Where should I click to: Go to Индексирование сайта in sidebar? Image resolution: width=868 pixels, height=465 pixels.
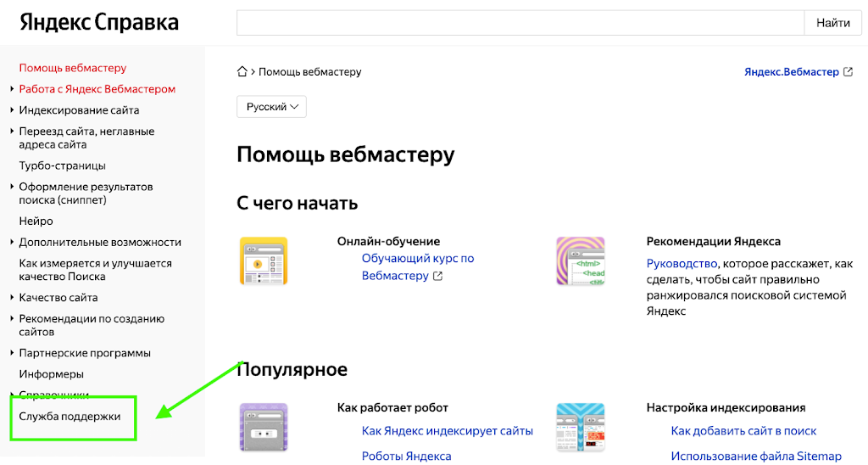[x=79, y=109]
